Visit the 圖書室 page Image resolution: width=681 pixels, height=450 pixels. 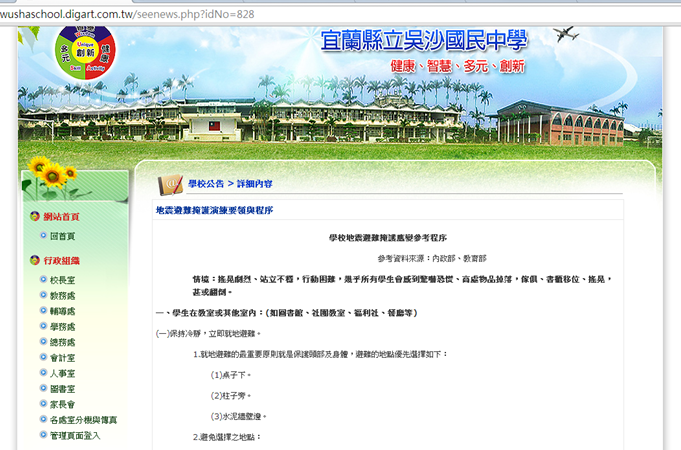coord(62,389)
